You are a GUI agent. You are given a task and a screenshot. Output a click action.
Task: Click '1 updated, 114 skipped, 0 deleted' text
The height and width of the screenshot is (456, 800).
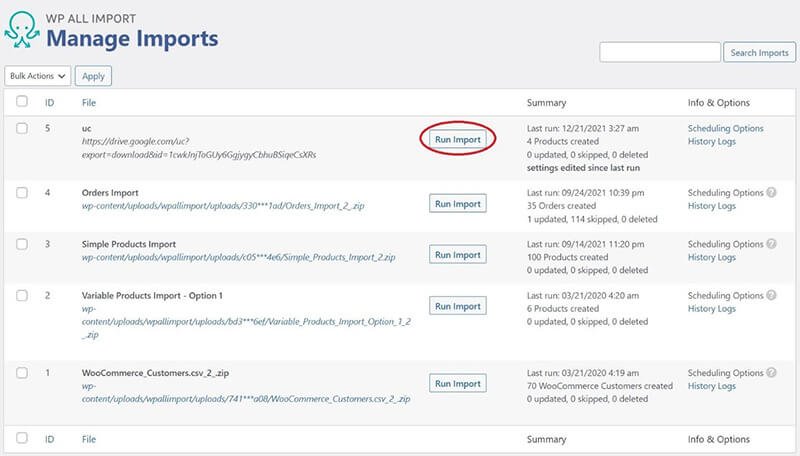pos(592,219)
